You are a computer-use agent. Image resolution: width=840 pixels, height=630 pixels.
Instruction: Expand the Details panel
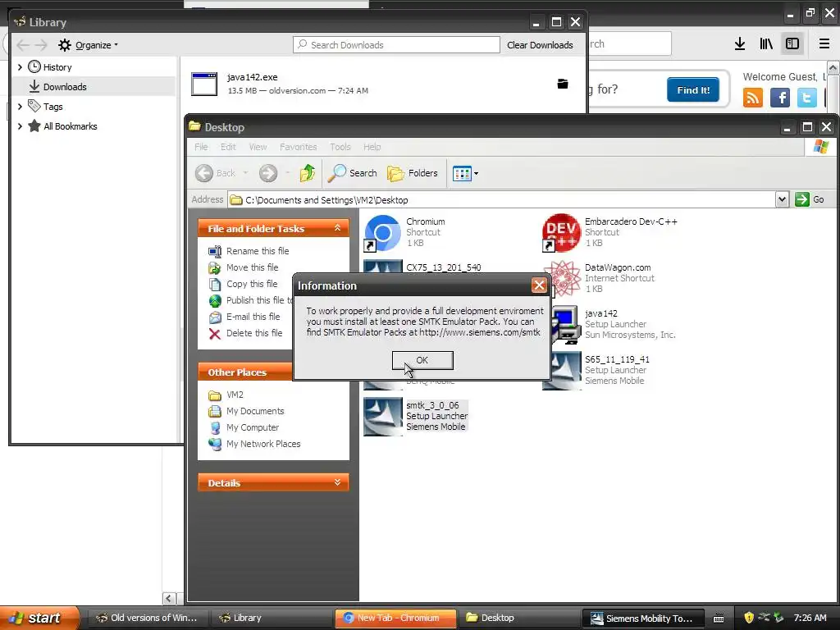point(337,482)
